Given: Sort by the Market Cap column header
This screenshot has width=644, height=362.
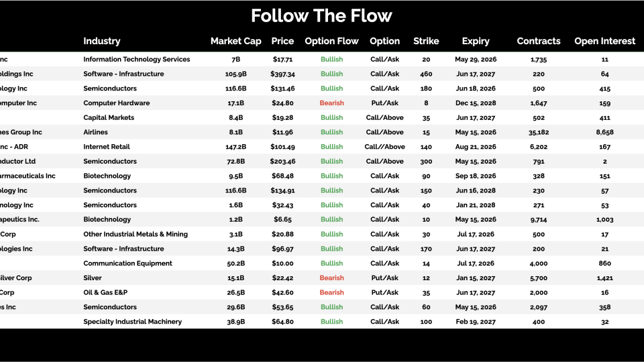Looking at the screenshot, I should pos(235,41).
